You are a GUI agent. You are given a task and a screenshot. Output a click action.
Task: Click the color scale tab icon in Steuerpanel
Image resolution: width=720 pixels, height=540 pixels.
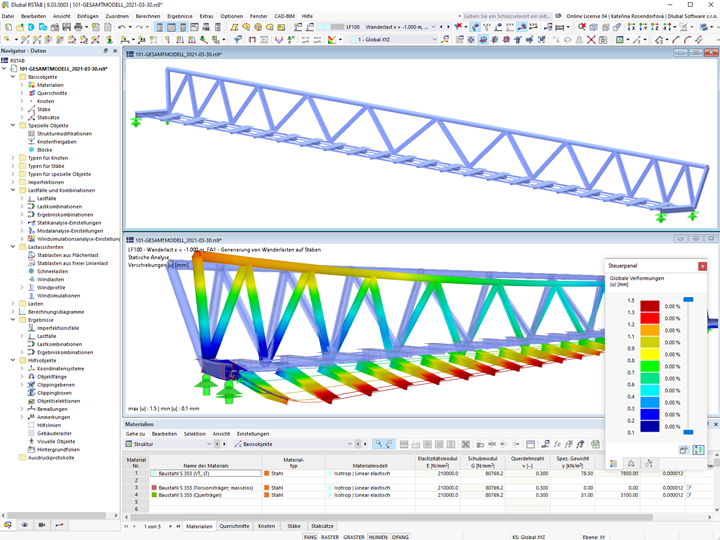tap(613, 463)
